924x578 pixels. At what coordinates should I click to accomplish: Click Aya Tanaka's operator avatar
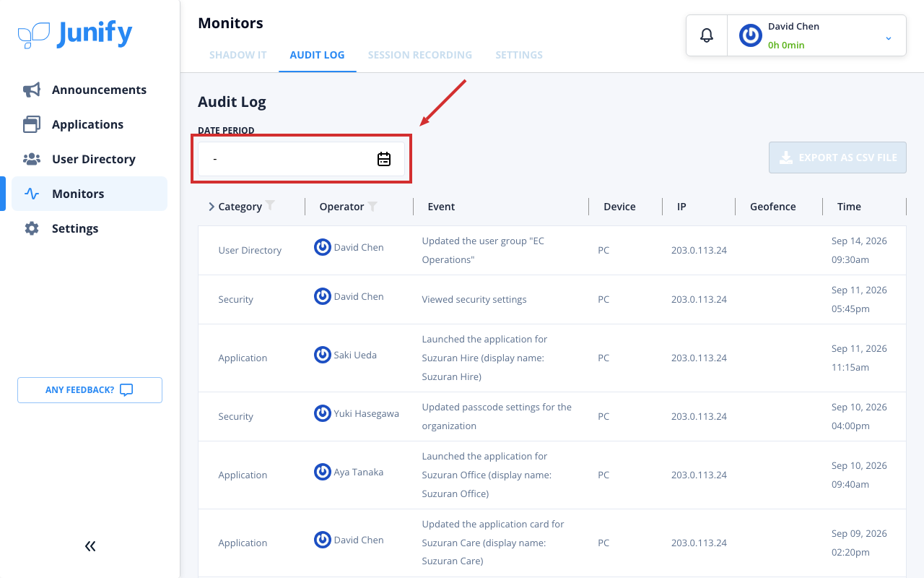pos(323,472)
